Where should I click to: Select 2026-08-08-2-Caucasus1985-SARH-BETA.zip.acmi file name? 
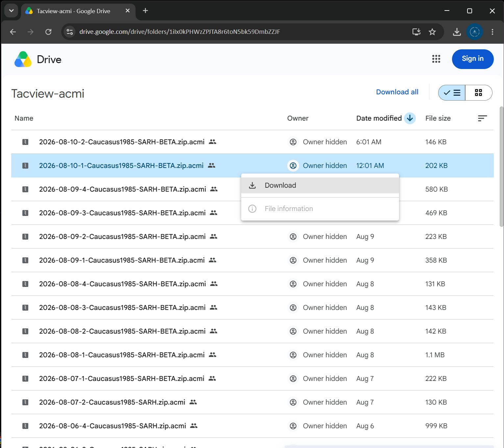click(x=122, y=331)
